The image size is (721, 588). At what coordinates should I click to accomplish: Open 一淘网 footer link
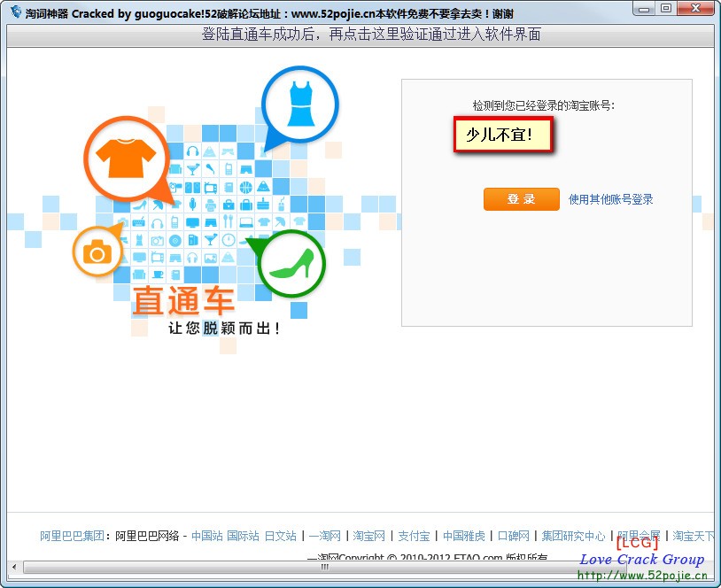tap(325, 536)
